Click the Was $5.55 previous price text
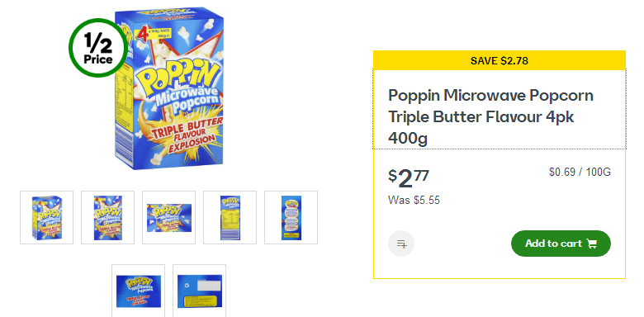This screenshot has width=644, height=317. click(414, 201)
